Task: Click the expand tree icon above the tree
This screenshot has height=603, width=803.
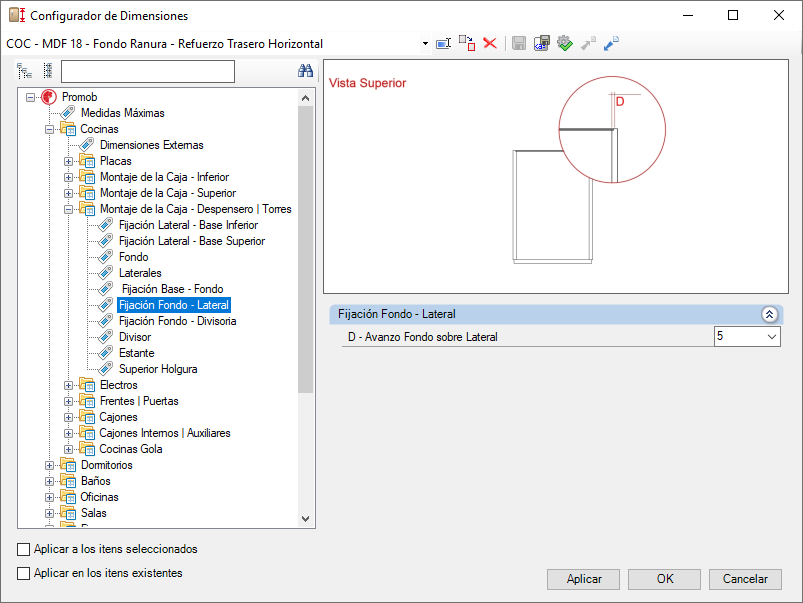Action: point(24,71)
